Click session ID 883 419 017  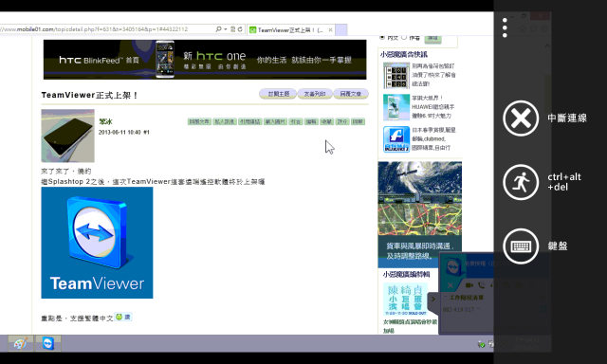click(x=458, y=309)
